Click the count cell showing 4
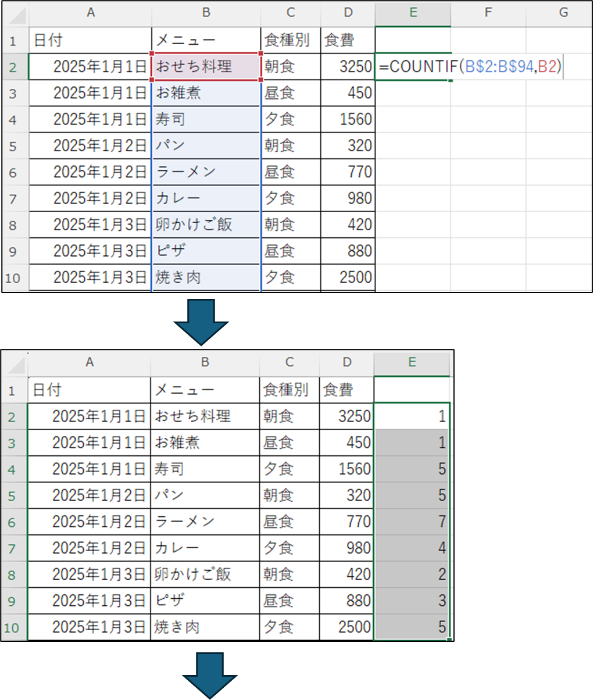 (412, 548)
